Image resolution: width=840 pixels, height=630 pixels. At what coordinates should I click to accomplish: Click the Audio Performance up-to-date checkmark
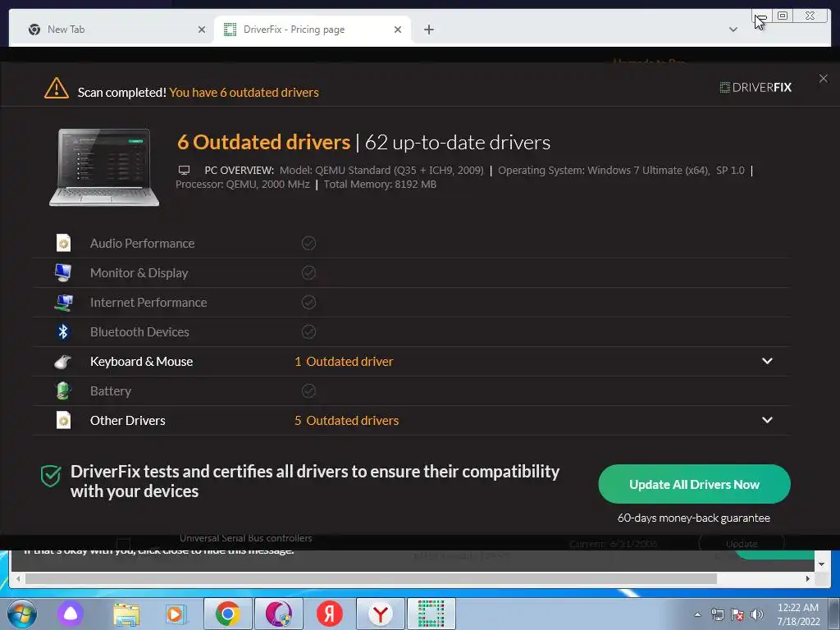(x=308, y=243)
